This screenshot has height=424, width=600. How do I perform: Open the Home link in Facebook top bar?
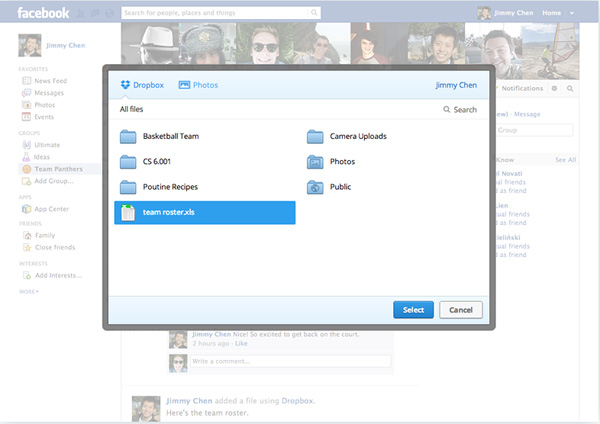coord(551,13)
